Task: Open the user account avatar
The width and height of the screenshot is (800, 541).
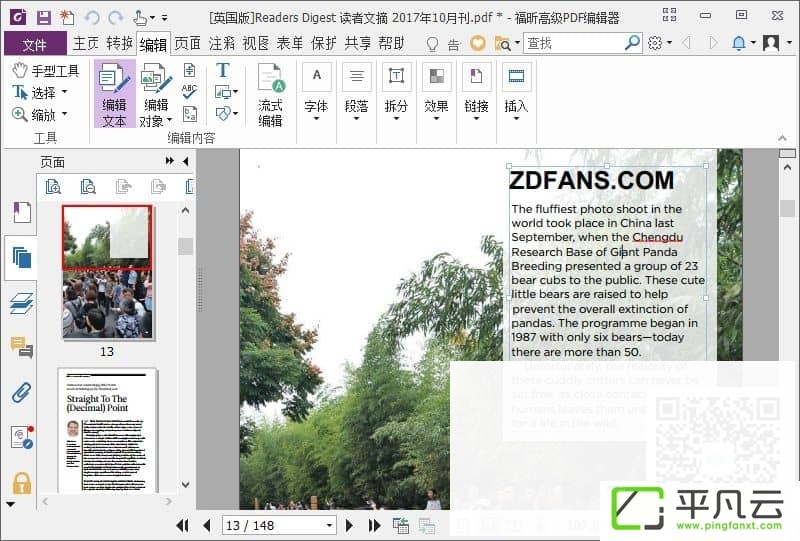Action: coord(770,43)
